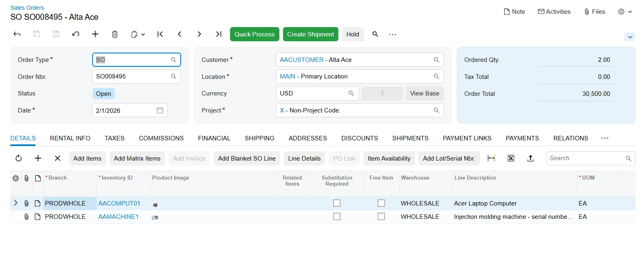
Task: Click Add Items button
Action: [x=87, y=159]
